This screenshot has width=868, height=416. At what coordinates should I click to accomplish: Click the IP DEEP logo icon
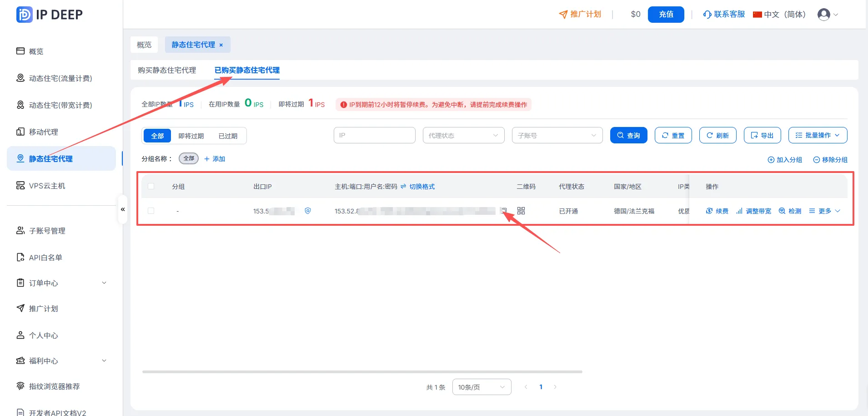[x=24, y=15]
